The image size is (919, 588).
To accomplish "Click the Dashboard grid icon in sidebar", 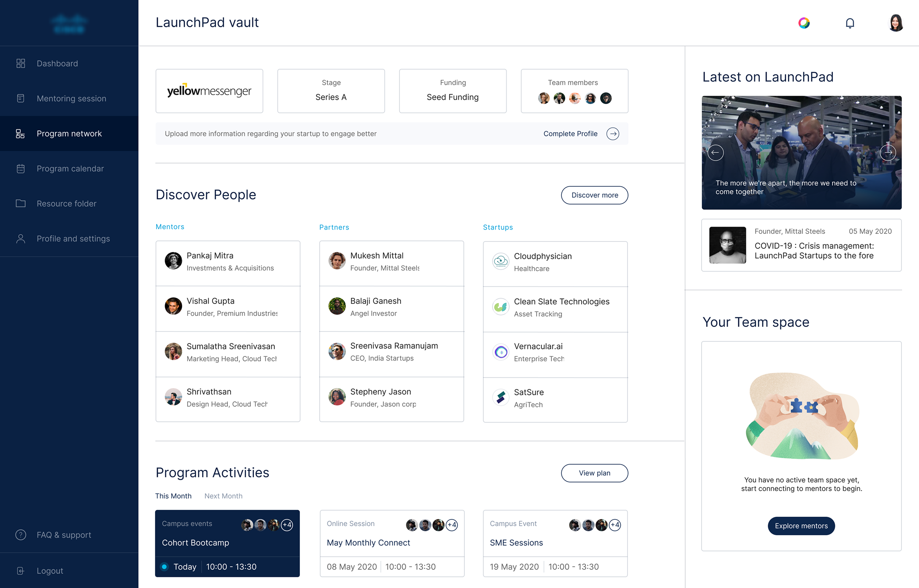I will click(x=21, y=64).
